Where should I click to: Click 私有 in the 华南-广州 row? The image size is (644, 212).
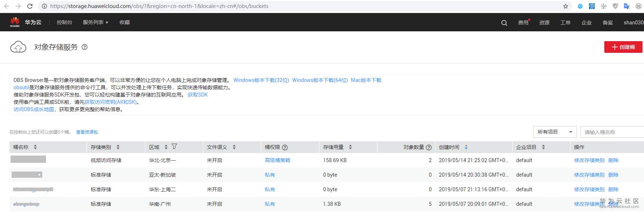pyautogui.click(x=270, y=204)
